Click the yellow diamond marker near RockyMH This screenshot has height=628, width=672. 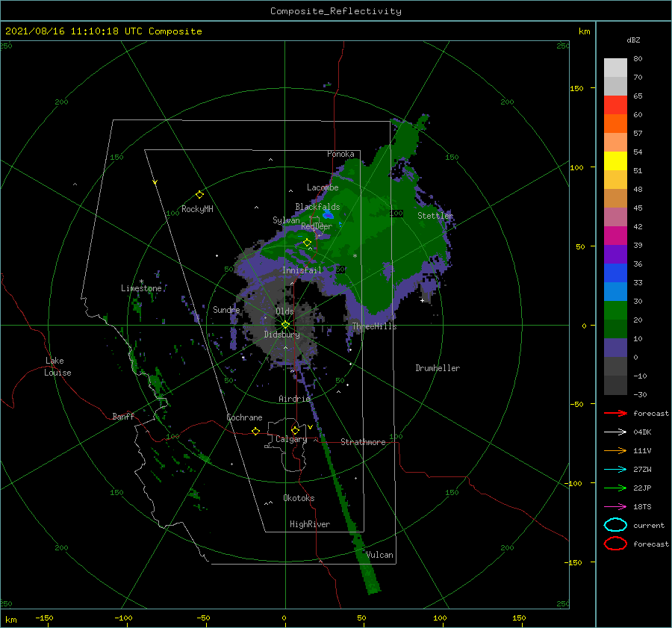199,195
